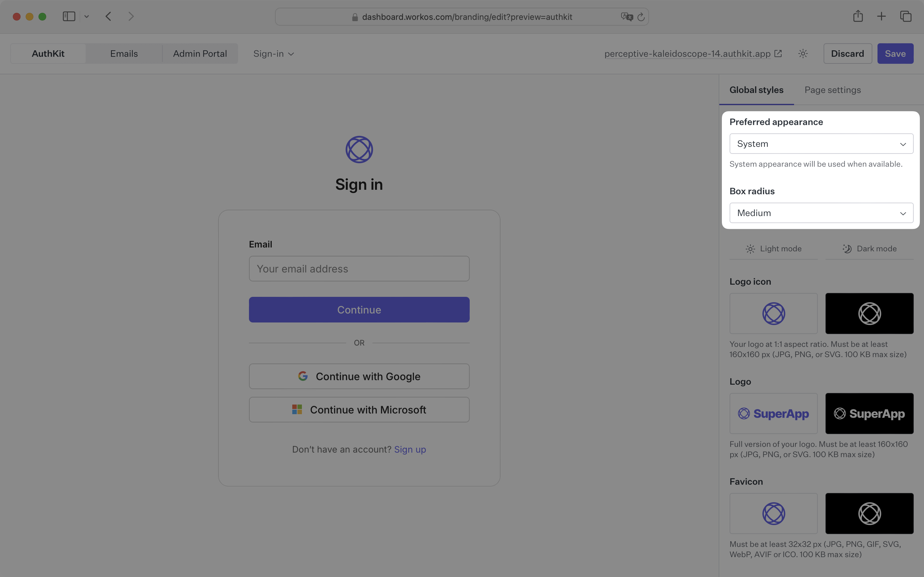Image resolution: width=924 pixels, height=577 pixels.
Task: Switch to the Light mode tab
Action: 773,248
